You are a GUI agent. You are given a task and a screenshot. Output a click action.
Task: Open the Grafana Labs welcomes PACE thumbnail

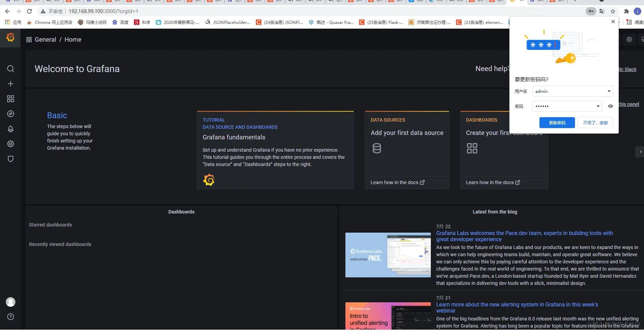[388, 255]
